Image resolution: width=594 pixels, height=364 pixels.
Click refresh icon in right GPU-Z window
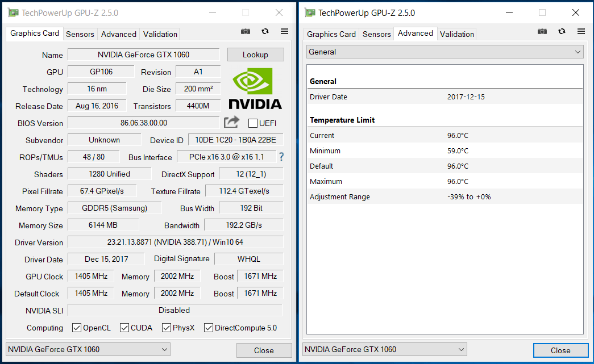click(x=562, y=31)
